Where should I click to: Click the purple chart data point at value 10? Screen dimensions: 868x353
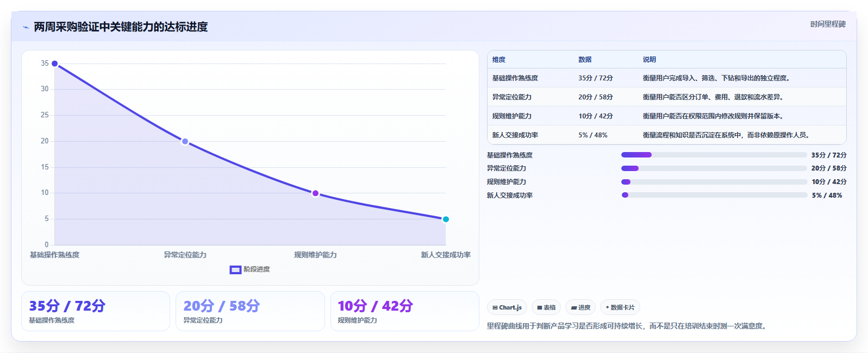pos(315,193)
